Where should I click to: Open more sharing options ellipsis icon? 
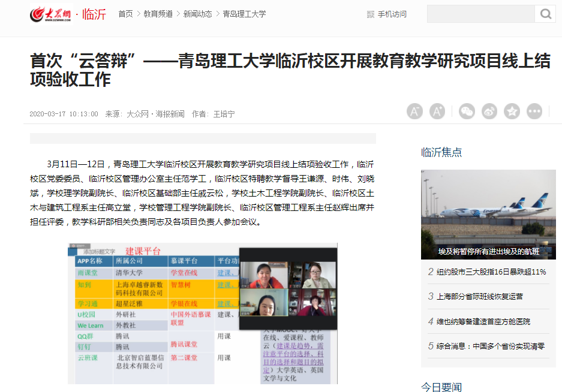click(534, 111)
